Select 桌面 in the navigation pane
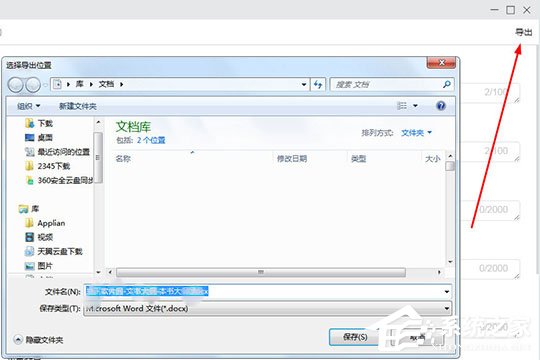Image resolution: width=540 pixels, height=360 pixels. point(39,137)
